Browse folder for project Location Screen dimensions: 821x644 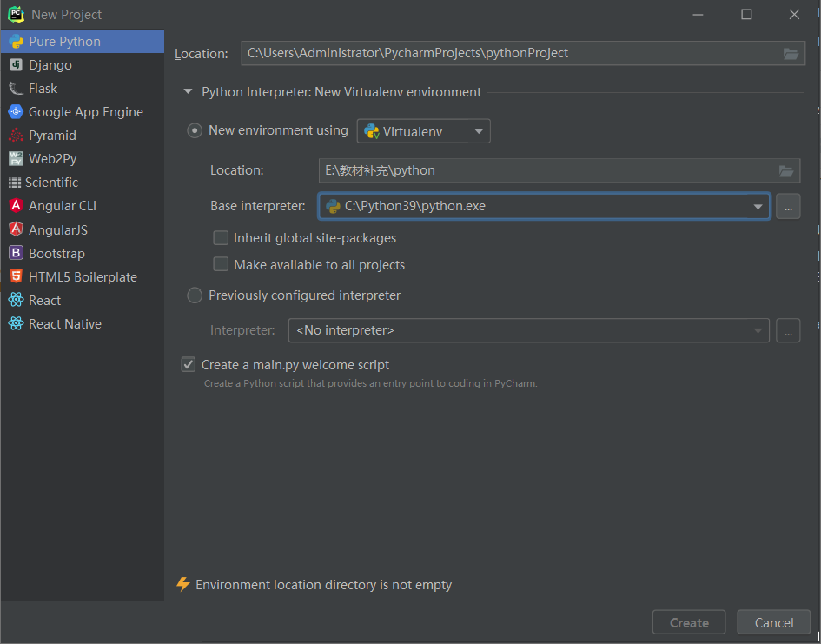[x=791, y=53]
